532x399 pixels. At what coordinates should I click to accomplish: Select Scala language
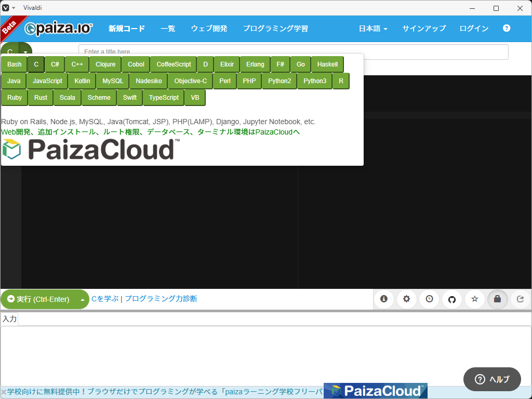pos(67,98)
